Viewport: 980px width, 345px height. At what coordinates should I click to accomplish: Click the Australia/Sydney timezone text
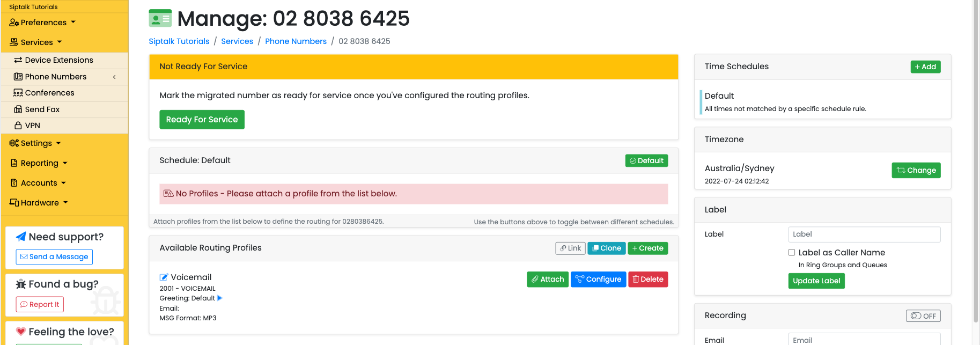739,168
